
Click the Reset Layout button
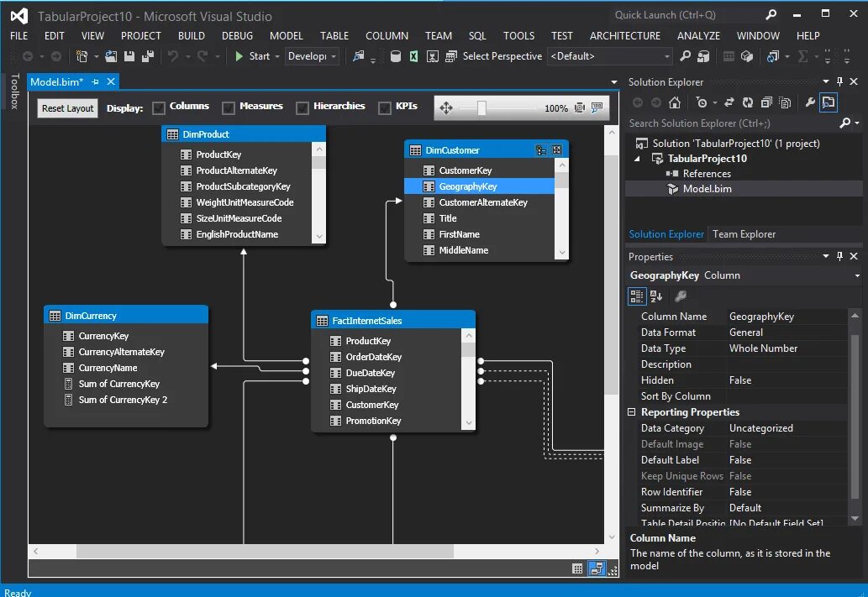[67, 107]
